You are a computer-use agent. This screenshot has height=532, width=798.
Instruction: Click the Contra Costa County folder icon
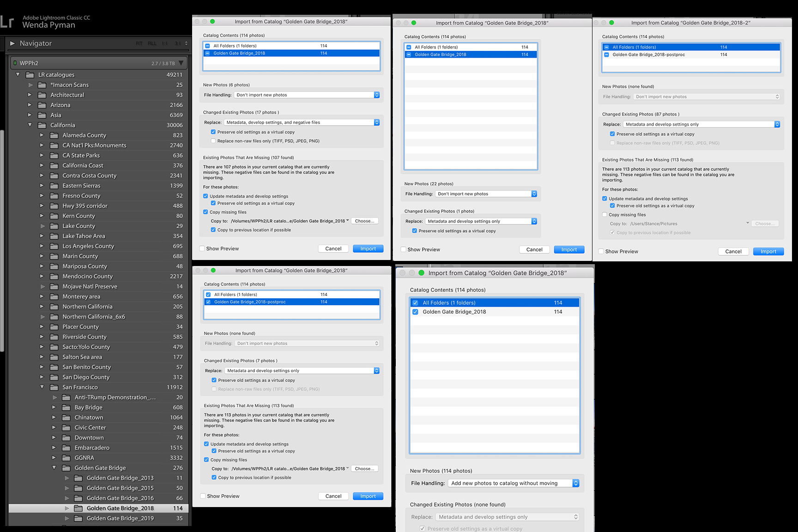point(54,176)
